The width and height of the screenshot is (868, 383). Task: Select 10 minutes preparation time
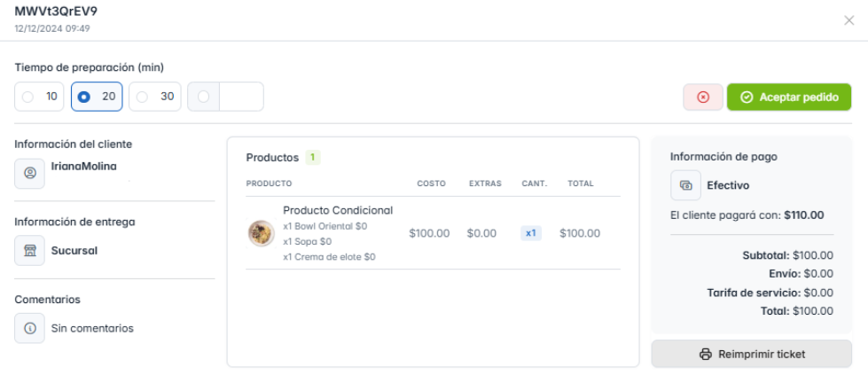[41, 97]
